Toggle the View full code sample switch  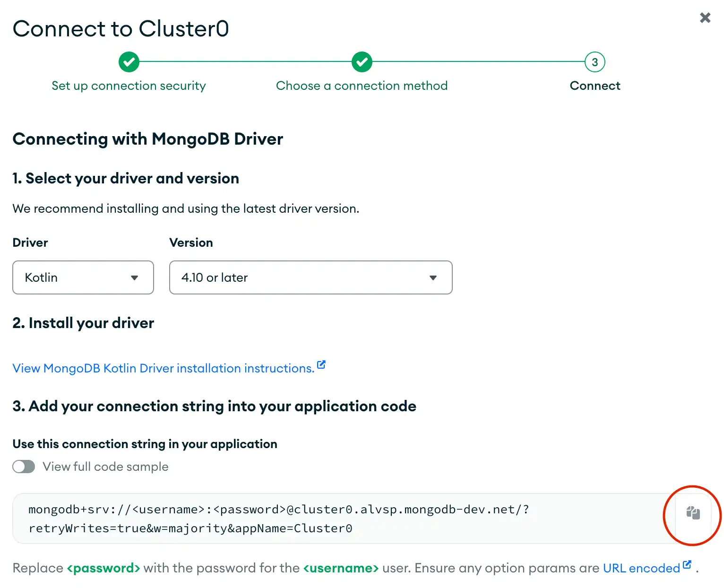pos(23,467)
